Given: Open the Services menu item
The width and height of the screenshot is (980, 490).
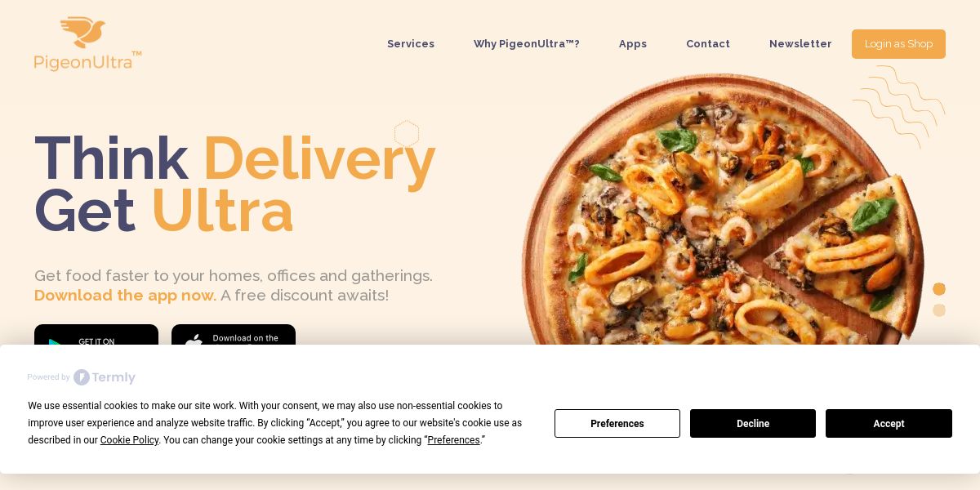Looking at the screenshot, I should pos(411,44).
